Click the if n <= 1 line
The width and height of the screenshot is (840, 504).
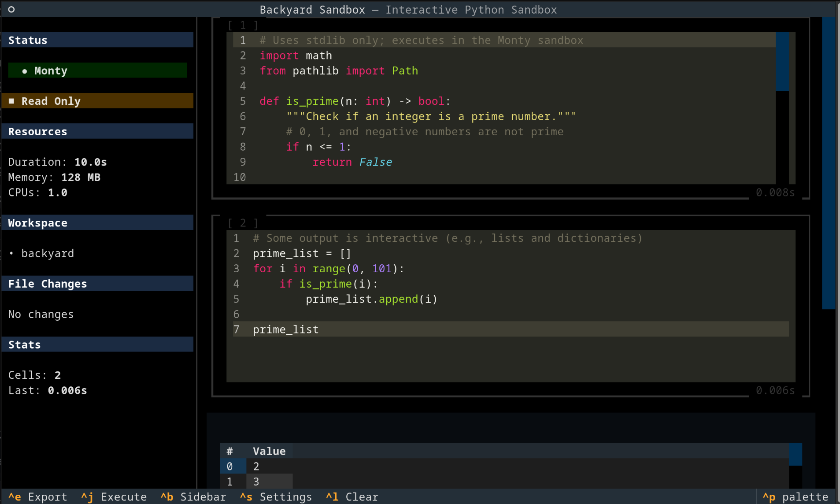pos(318,147)
